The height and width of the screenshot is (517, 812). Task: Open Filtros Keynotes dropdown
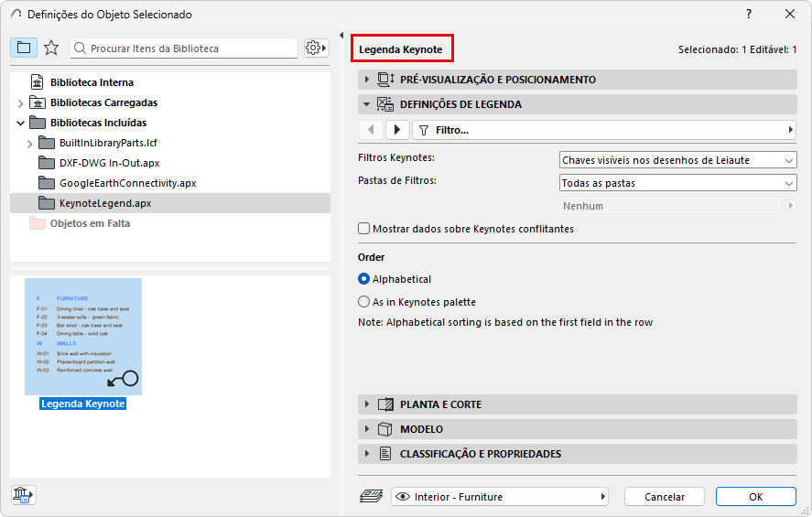click(x=677, y=160)
